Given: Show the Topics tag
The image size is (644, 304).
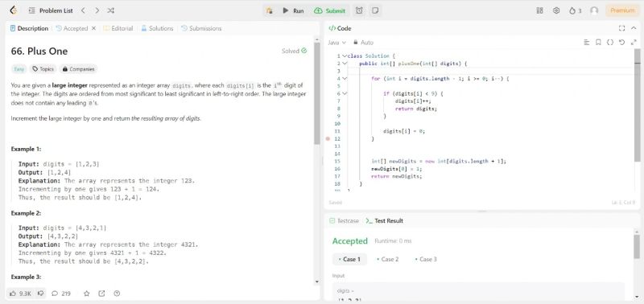Looking at the screenshot, I should (43, 69).
